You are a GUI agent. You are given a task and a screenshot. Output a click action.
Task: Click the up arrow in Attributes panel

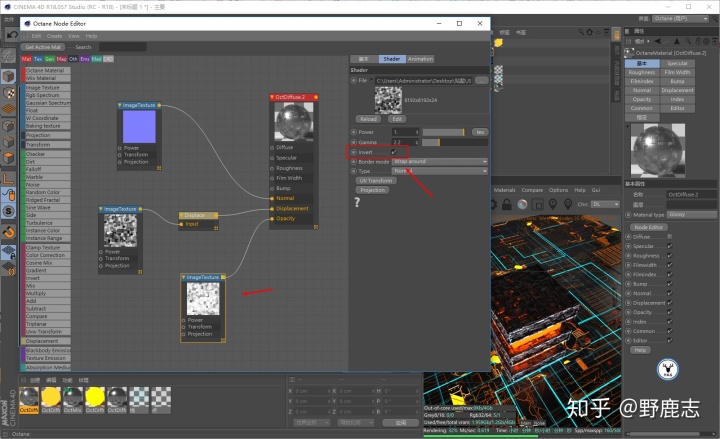click(x=677, y=41)
